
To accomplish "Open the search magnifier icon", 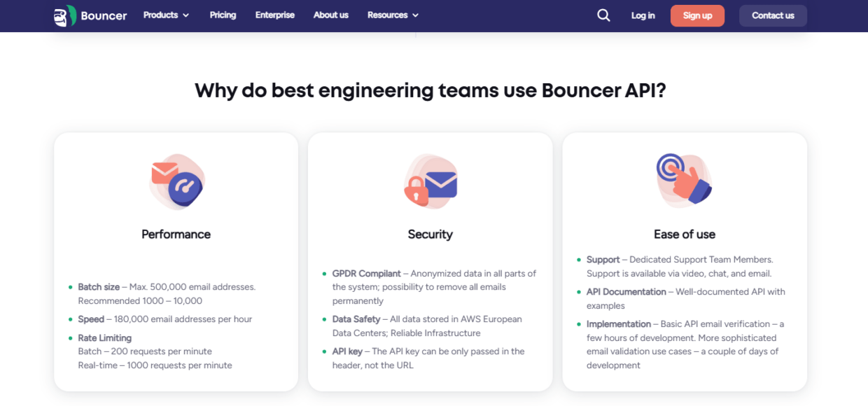I will tap(603, 15).
